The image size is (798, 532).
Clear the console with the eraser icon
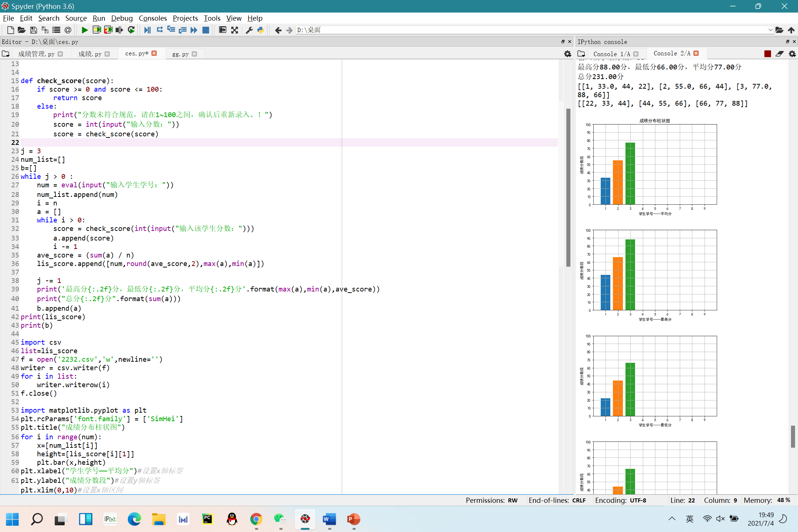point(780,54)
